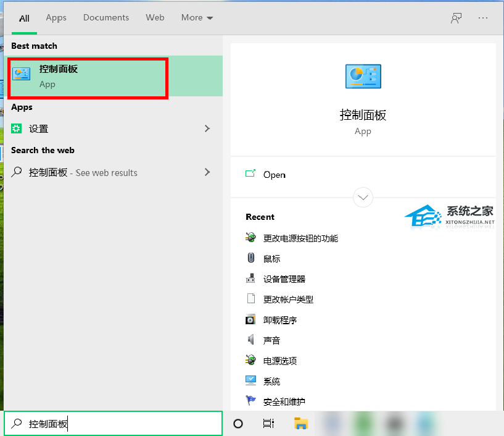
Task: Click the battery icon beside 电源选项
Action: point(250,360)
